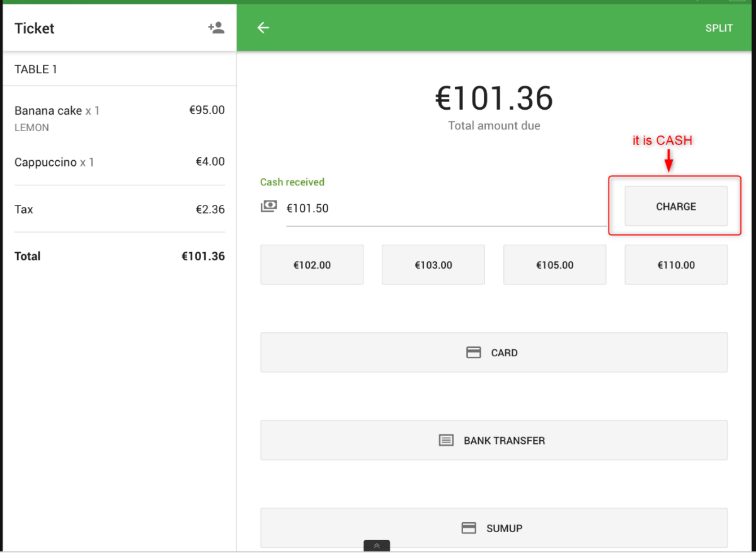Image resolution: width=756 pixels, height=553 pixels.
Task: Click the credit card icon on CARD
Action: tap(474, 352)
